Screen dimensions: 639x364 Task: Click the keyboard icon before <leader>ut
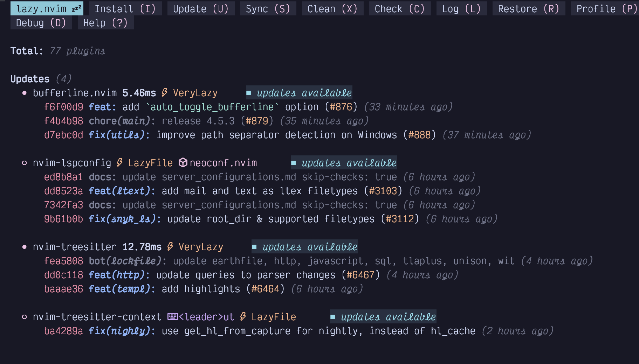click(173, 317)
